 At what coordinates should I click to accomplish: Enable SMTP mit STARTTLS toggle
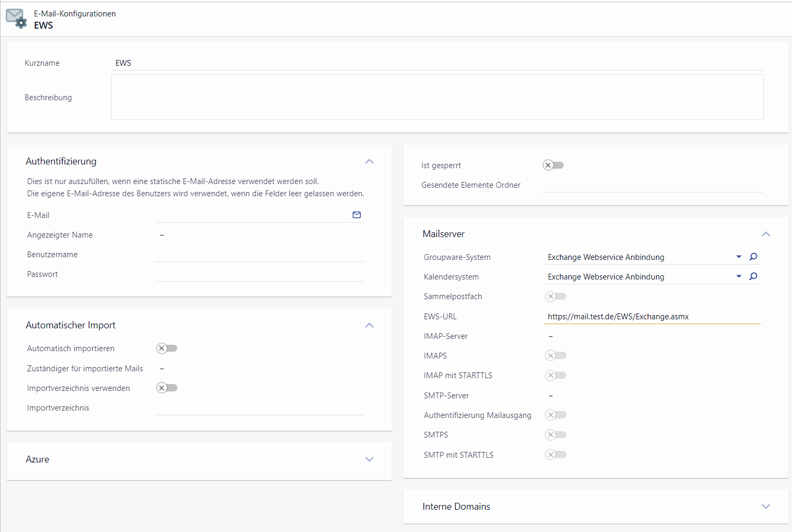556,455
